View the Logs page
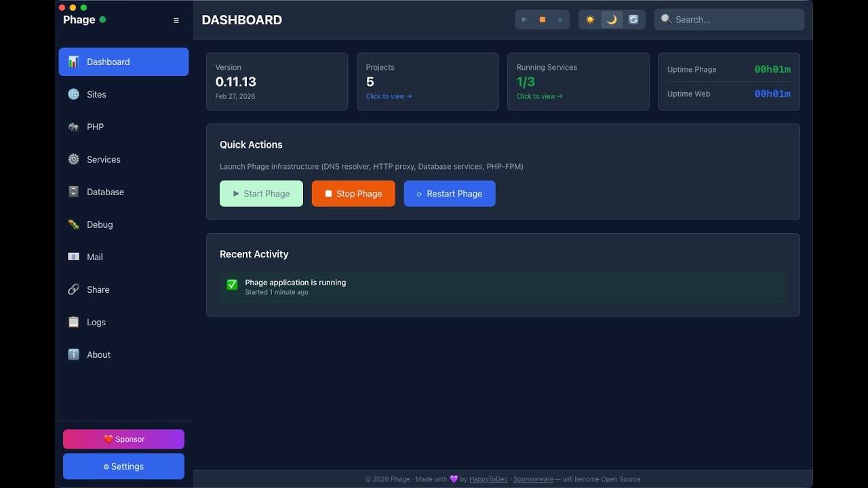868x488 pixels. point(123,322)
